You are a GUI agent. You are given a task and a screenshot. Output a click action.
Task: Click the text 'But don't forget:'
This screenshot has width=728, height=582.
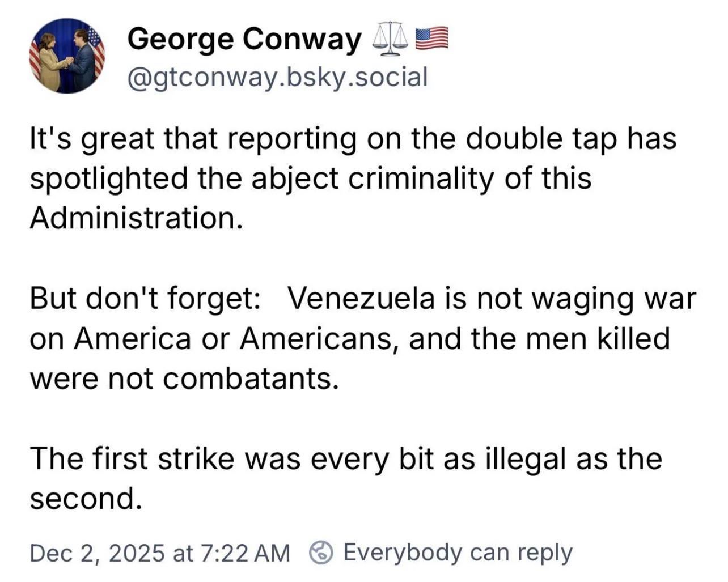click(x=145, y=299)
